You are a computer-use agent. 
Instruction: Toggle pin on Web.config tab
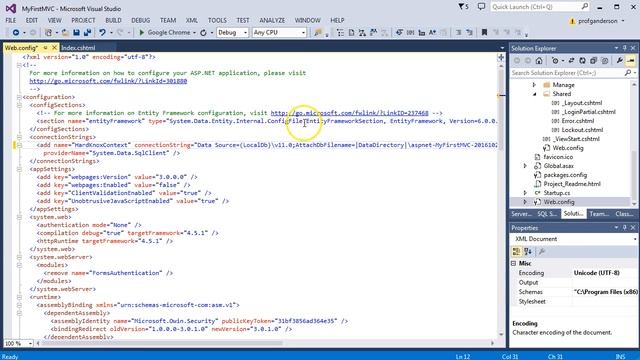point(45,48)
